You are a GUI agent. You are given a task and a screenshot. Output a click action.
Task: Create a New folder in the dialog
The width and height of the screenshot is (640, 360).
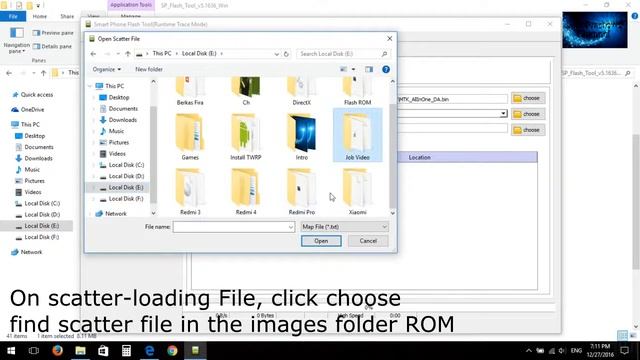click(149, 69)
